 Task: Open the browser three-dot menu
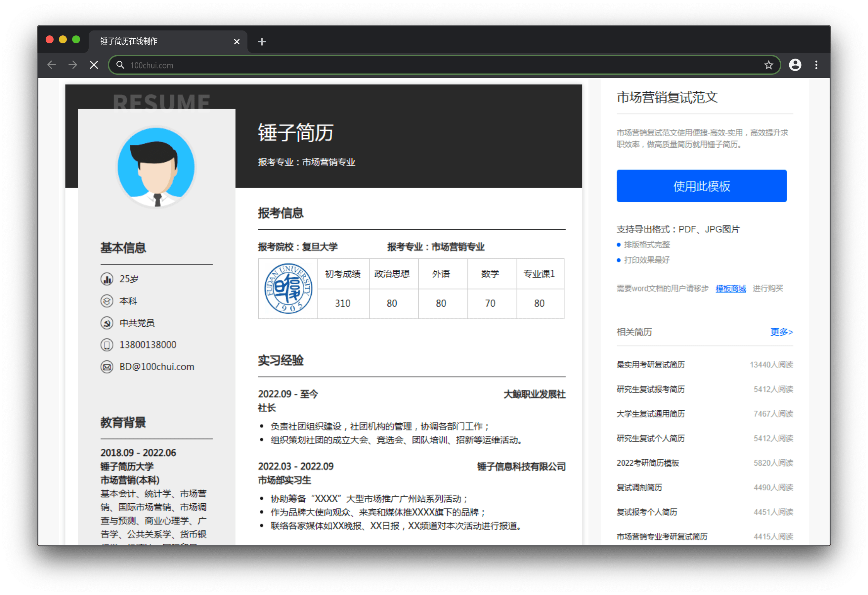coord(816,65)
